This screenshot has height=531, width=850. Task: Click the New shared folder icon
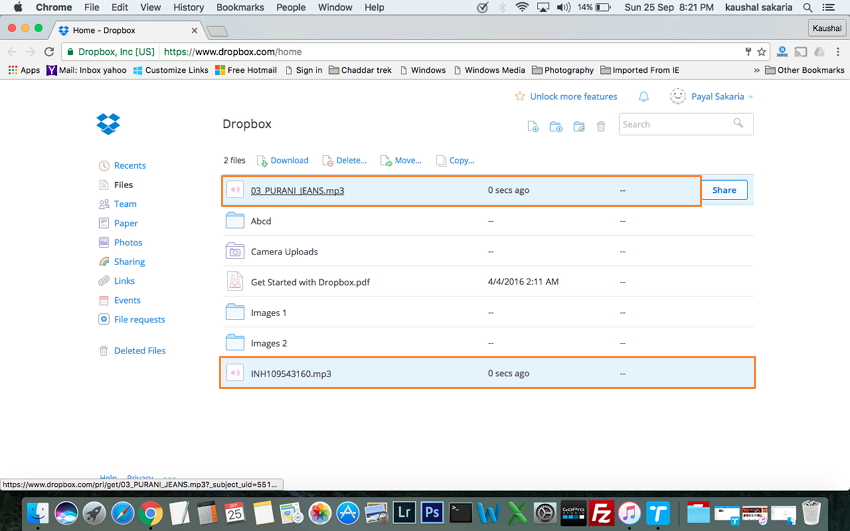tap(579, 126)
